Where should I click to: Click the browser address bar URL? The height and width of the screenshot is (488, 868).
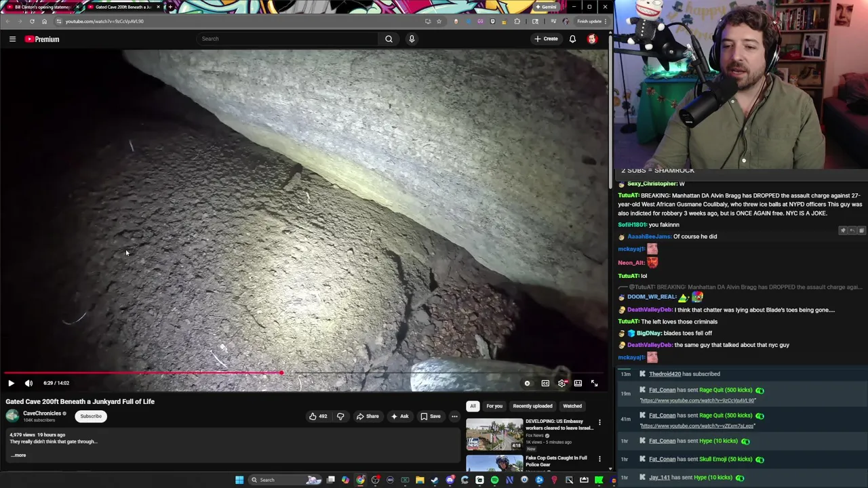click(104, 21)
